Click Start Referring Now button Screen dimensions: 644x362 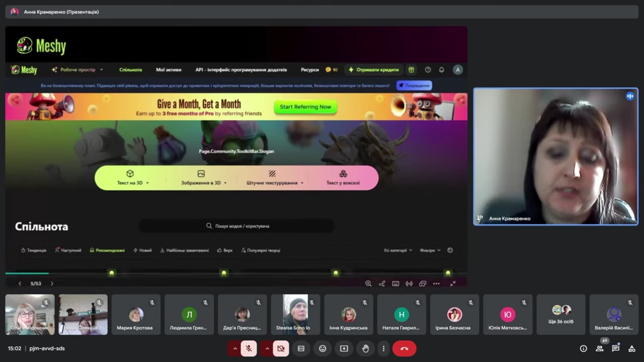[x=305, y=107]
